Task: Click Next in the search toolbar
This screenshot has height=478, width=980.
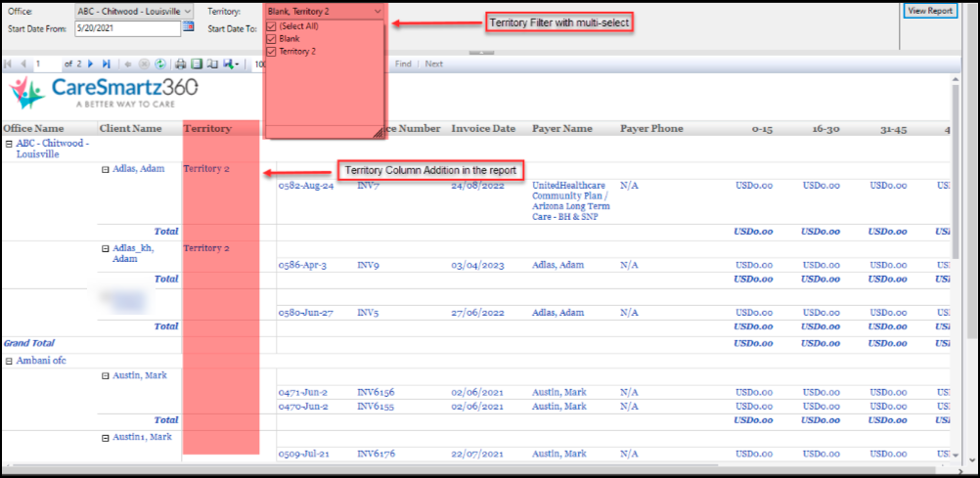Action: [x=433, y=64]
